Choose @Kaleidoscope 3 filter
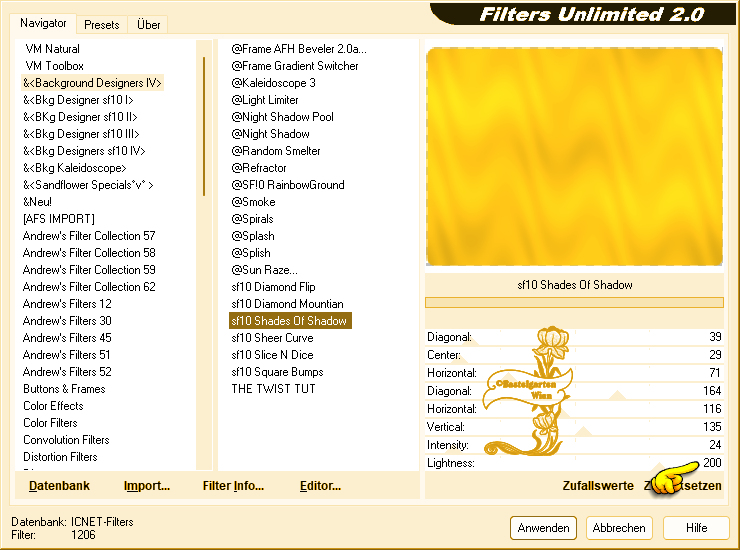The image size is (740, 550). [273, 83]
